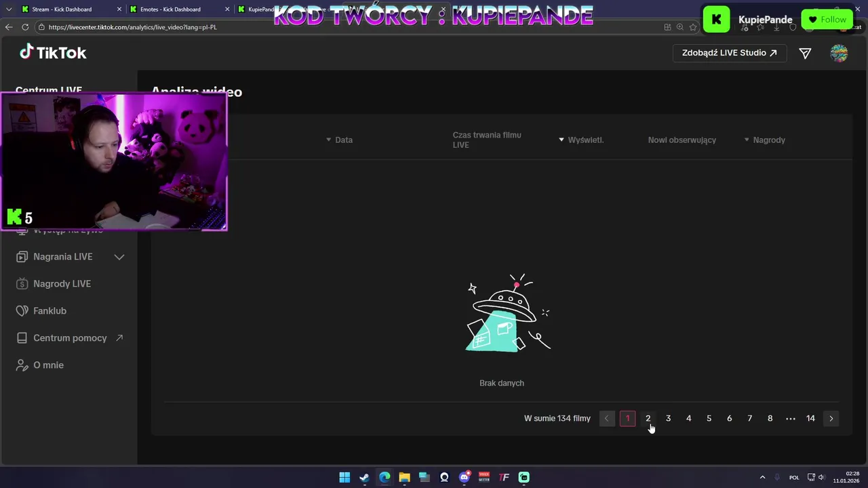The height and width of the screenshot is (488, 868).
Task: Go to page 8 of videos
Action: point(770,418)
